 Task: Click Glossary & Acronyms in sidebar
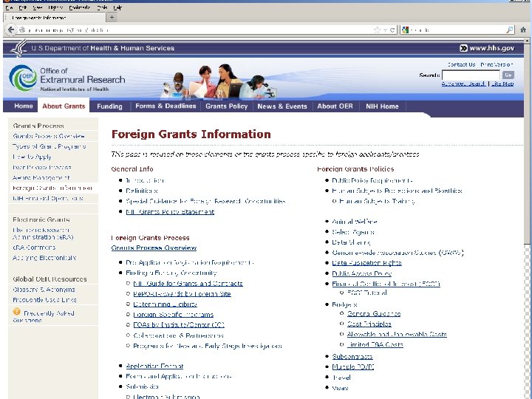tap(44, 290)
